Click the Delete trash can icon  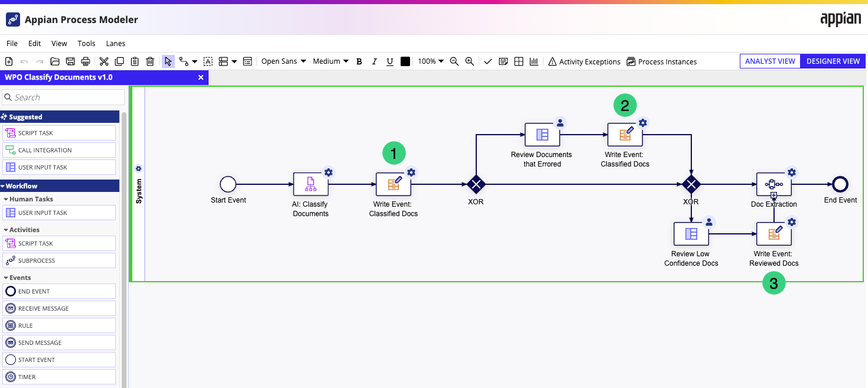click(x=150, y=61)
